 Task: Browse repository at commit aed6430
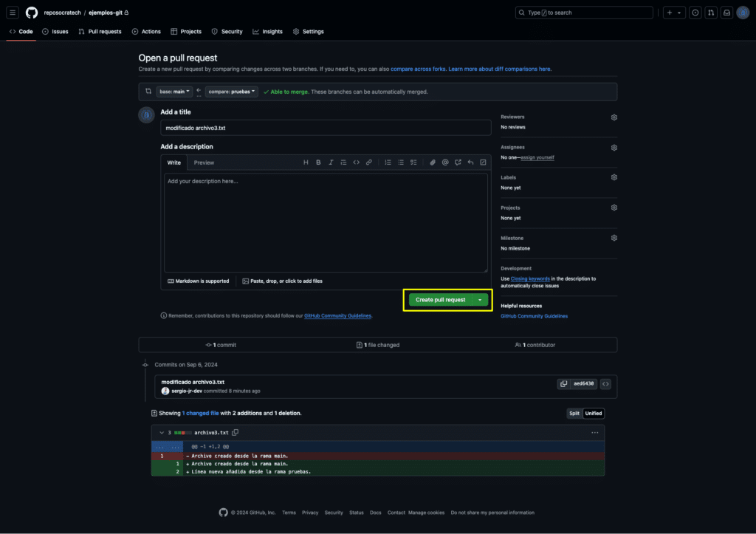605,384
